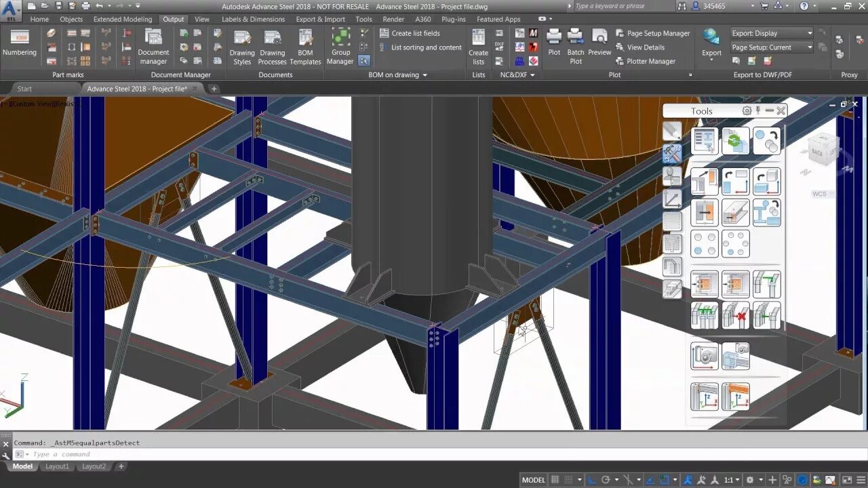The height and width of the screenshot is (488, 868).
Task: Open the Group Manager
Action: click(340, 47)
